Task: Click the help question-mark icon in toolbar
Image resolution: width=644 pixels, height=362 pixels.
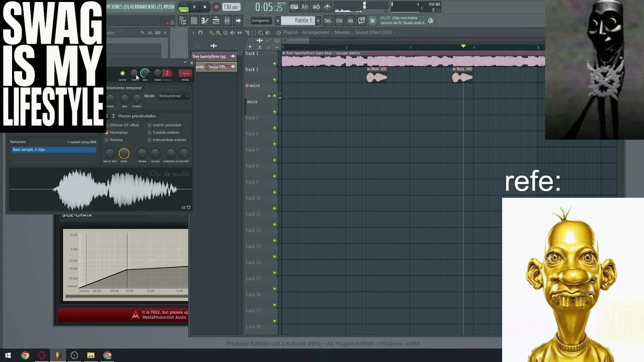Action: point(361,21)
